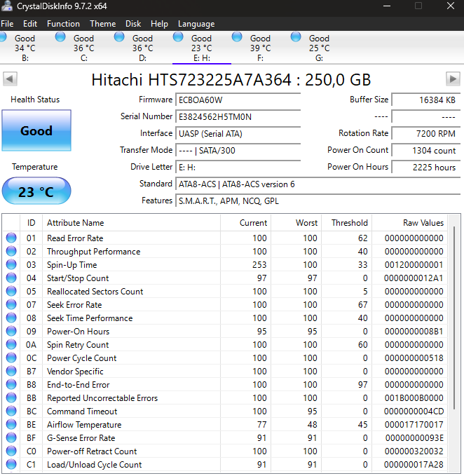Click the Interface field UASP (Serial ATA)
464x476 pixels.
238,134
